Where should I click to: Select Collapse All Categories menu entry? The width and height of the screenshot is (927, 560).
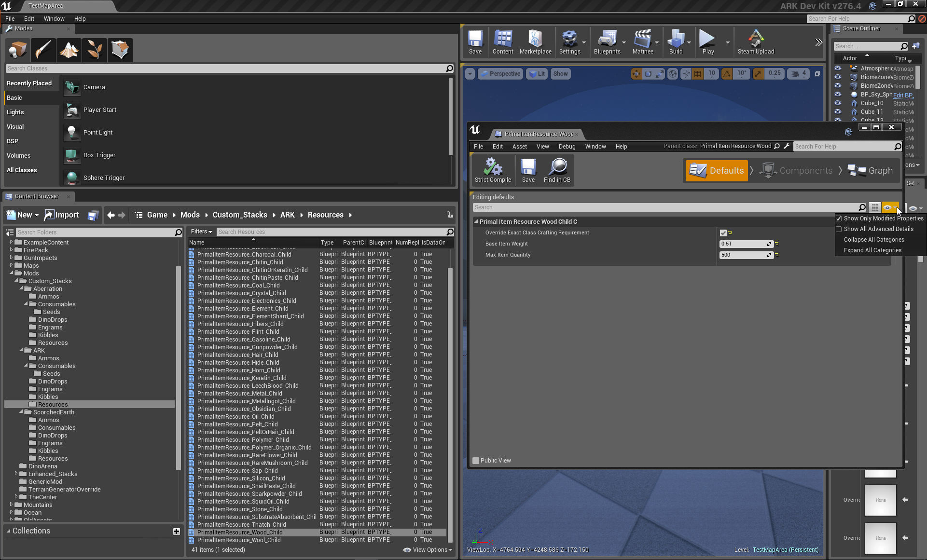[x=873, y=240]
